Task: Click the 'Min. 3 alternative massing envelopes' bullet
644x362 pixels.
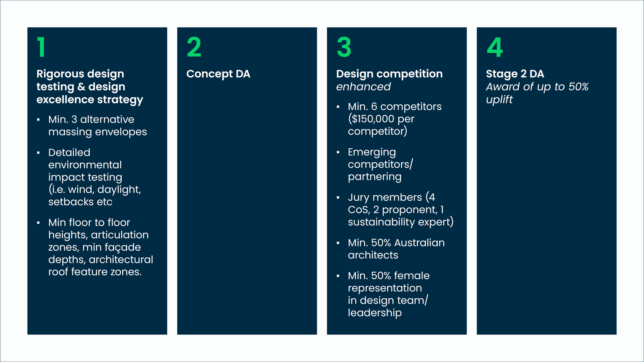Action: (x=97, y=126)
